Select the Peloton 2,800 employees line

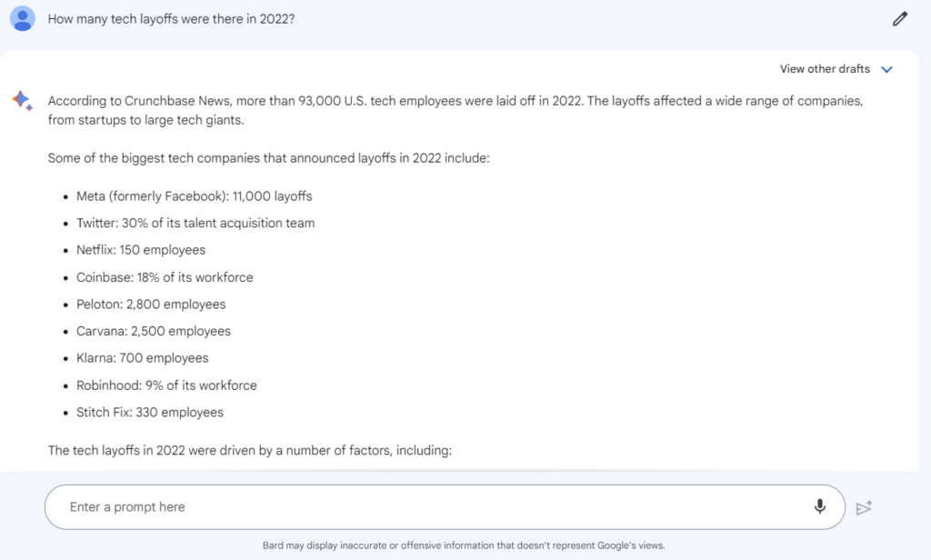(151, 305)
